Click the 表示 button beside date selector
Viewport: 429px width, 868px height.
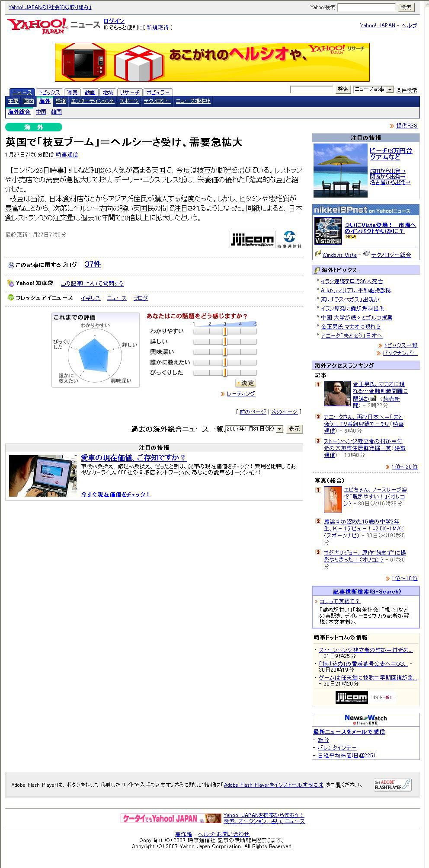pyautogui.click(x=295, y=429)
